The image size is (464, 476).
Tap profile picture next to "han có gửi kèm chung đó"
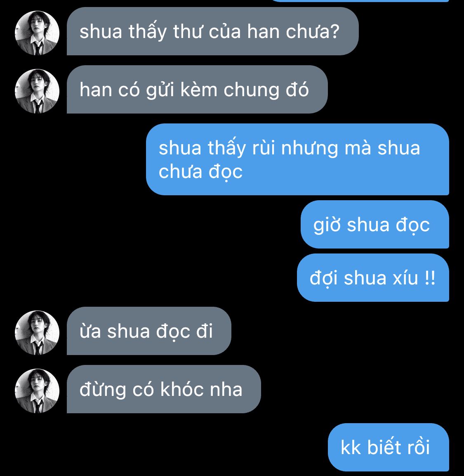tap(37, 91)
